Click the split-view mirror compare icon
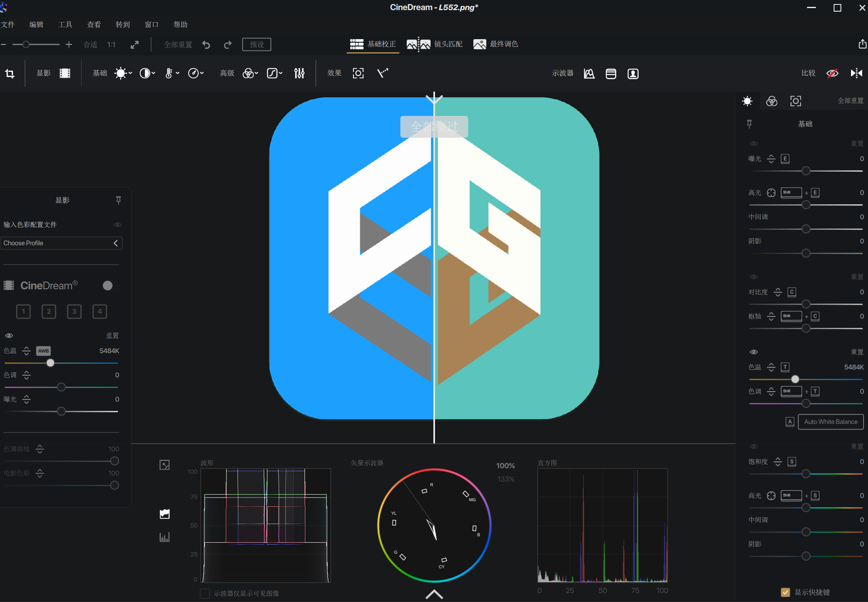The height and width of the screenshot is (602, 868). click(856, 73)
